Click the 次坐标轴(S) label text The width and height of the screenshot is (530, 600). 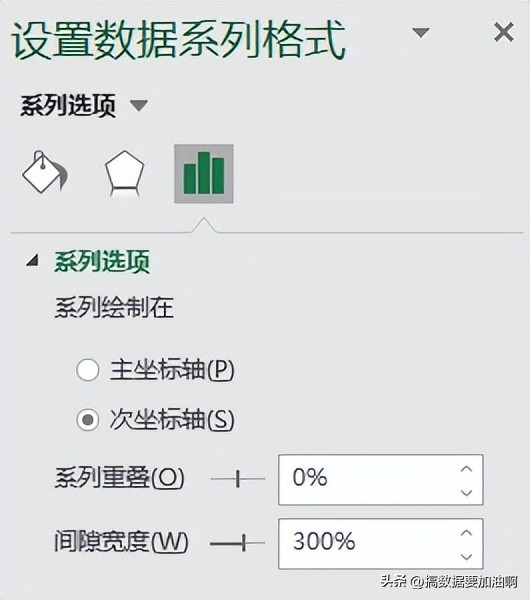point(172,419)
